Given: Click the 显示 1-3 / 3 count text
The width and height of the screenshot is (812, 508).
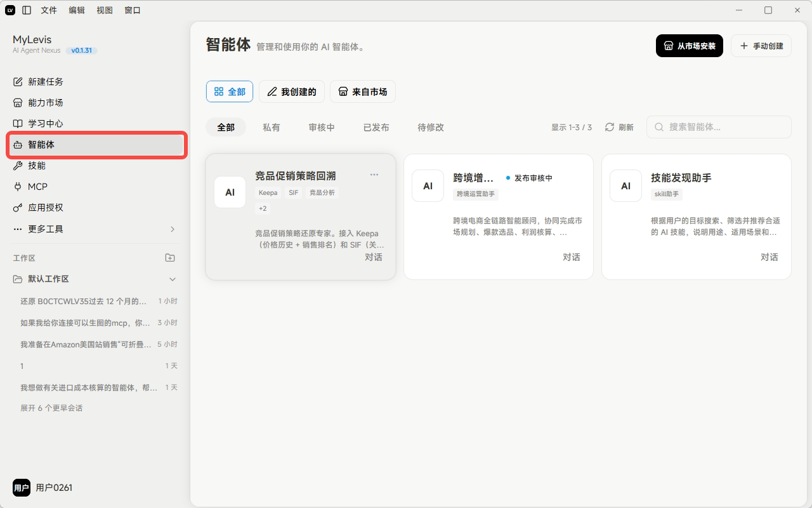Looking at the screenshot, I should point(572,128).
